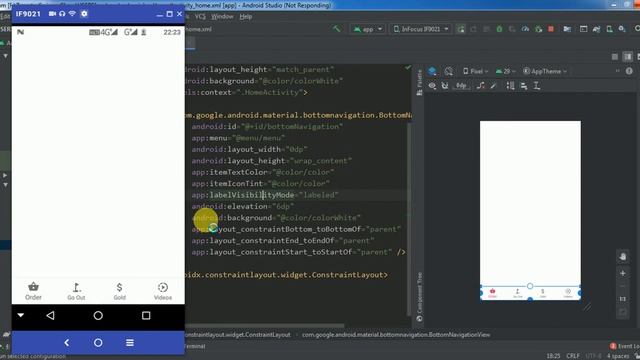The image size is (640, 360).
Task: Click the green Debug bug icon
Action: (x=499, y=29)
